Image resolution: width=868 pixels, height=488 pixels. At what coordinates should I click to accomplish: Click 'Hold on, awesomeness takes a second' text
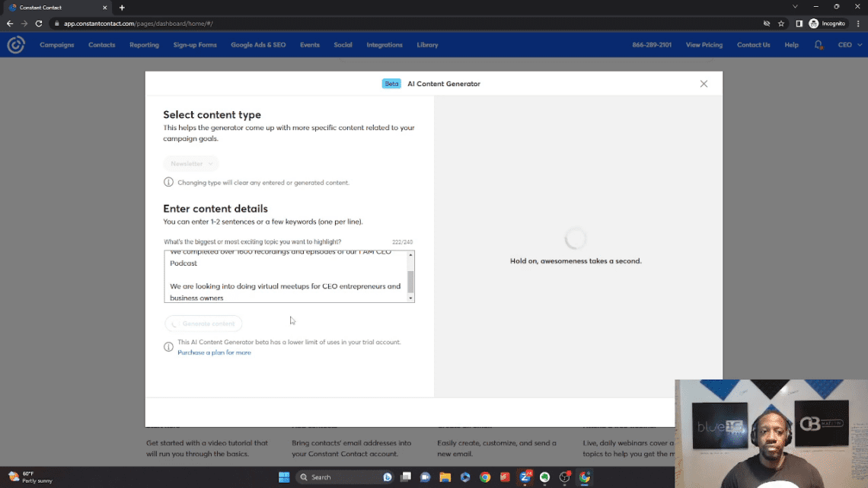click(x=576, y=260)
